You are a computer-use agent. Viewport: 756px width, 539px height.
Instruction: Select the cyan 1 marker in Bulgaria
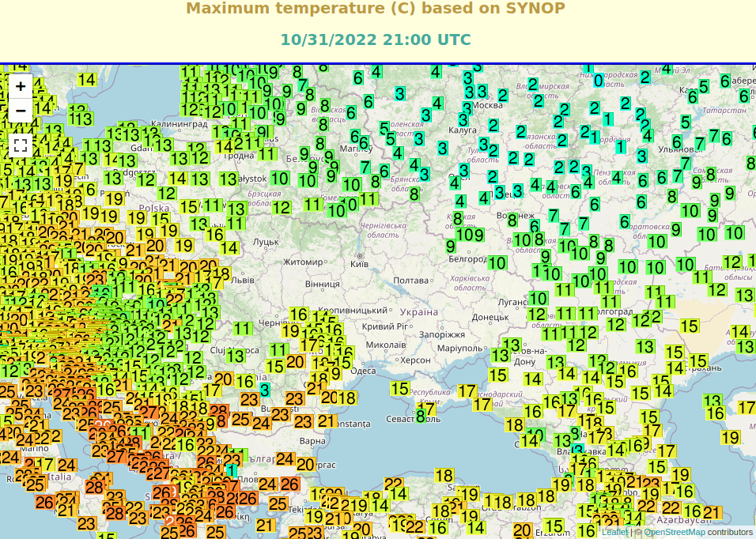(231, 470)
